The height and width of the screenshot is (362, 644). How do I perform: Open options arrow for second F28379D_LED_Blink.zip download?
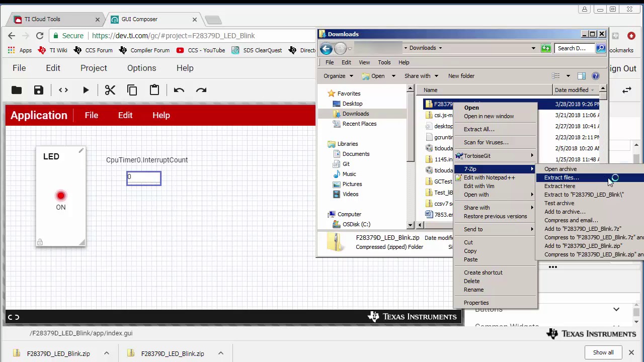221,353
